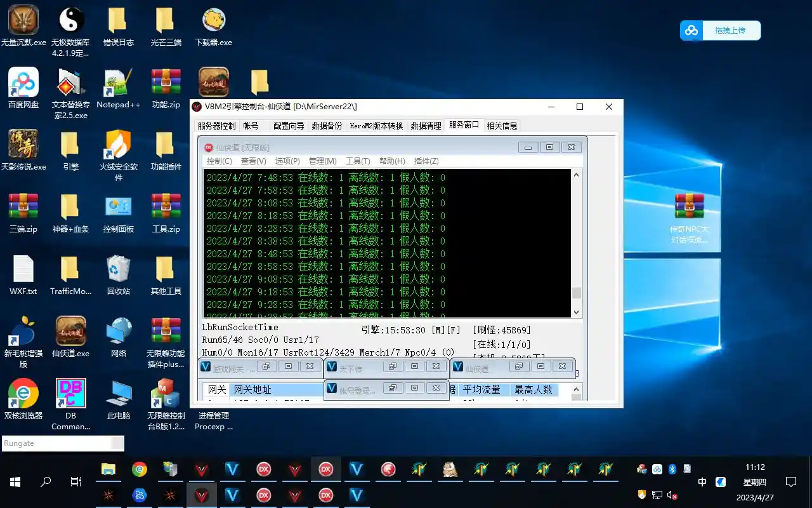812x508 pixels.
Task: Click the log scrollbar down arrow
Action: pos(576,312)
